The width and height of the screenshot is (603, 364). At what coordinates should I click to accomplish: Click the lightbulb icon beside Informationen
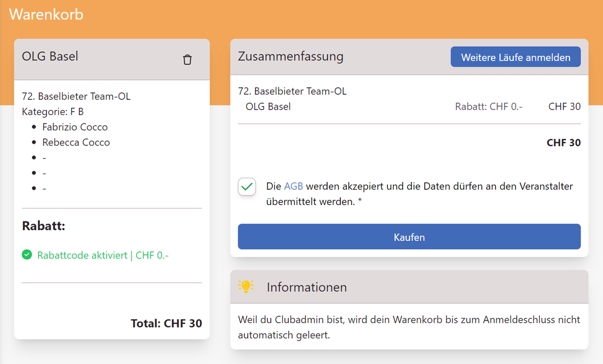click(246, 286)
